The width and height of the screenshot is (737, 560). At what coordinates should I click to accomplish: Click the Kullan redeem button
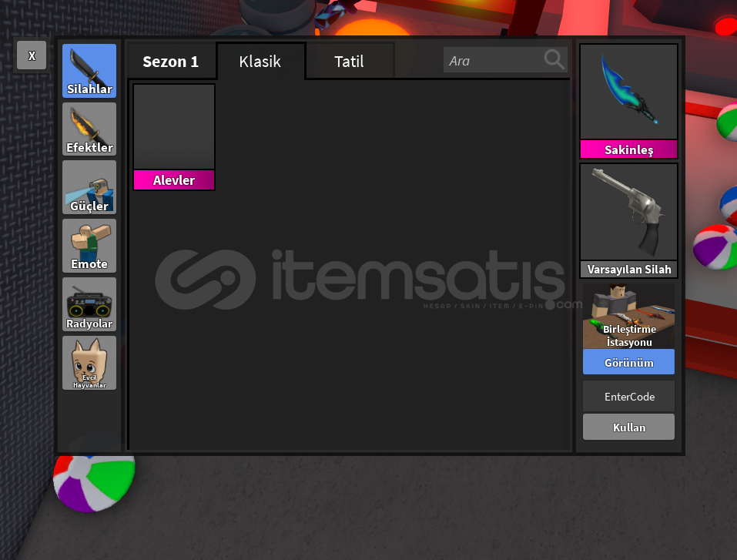[629, 427]
